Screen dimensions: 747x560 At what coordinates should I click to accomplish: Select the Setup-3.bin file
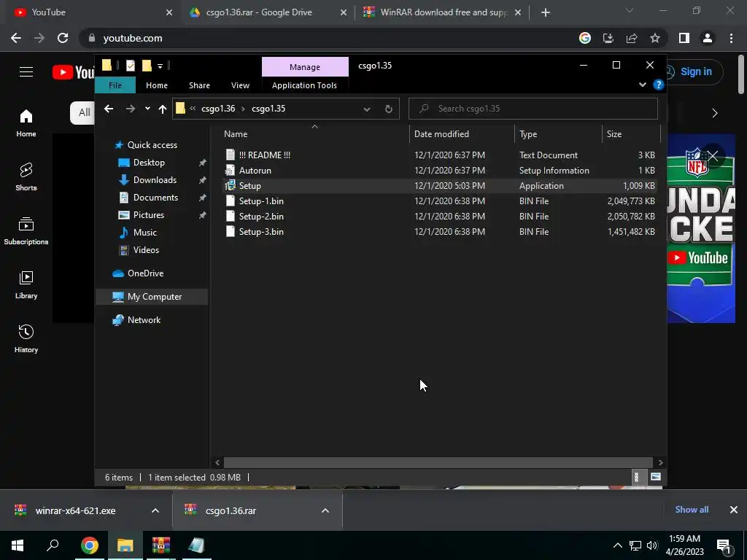click(x=261, y=231)
